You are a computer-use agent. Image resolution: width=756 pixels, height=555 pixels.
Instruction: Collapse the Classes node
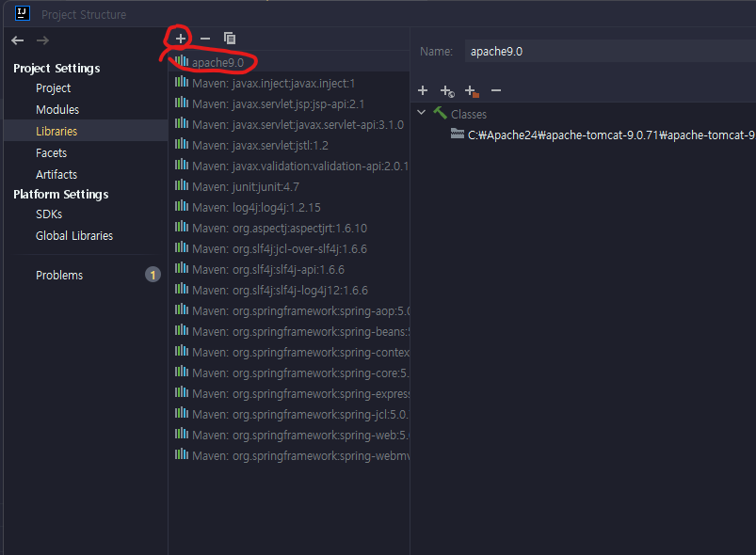pos(422,113)
